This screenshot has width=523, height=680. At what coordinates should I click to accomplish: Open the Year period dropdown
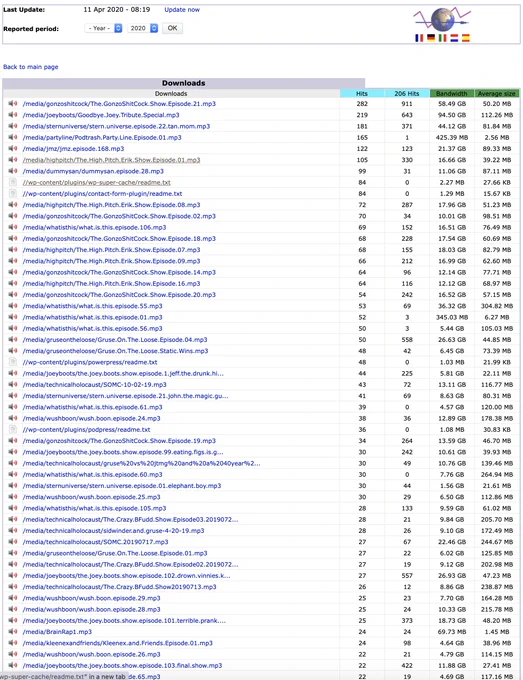(x=103, y=28)
